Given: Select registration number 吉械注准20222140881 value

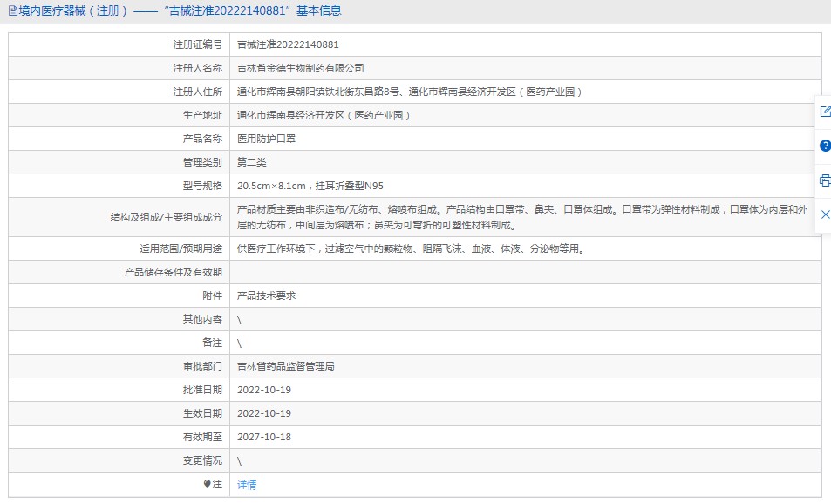Looking at the screenshot, I should tap(288, 44).
